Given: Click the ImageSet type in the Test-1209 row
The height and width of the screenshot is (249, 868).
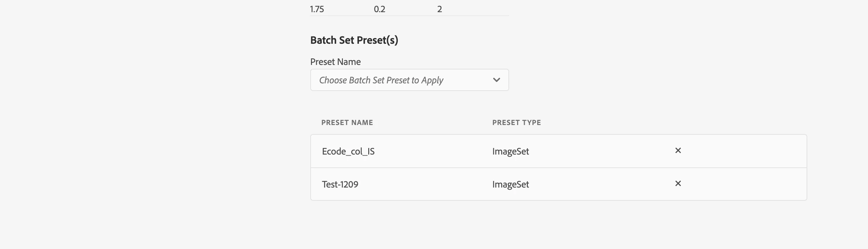Looking at the screenshot, I should (x=510, y=184).
